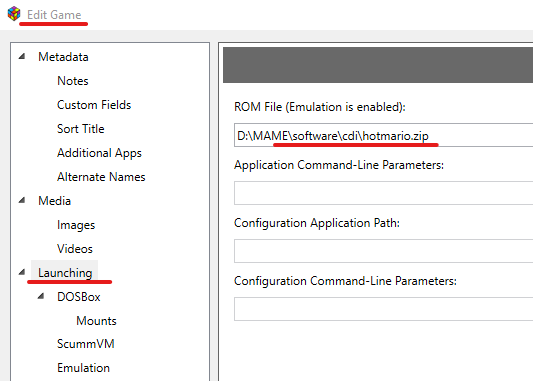Open the Notes page
The image size is (533, 381).
coord(73,81)
